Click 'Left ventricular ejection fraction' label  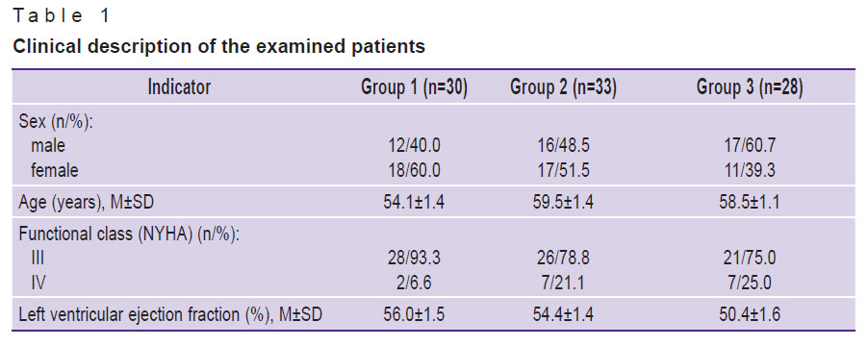129,315
